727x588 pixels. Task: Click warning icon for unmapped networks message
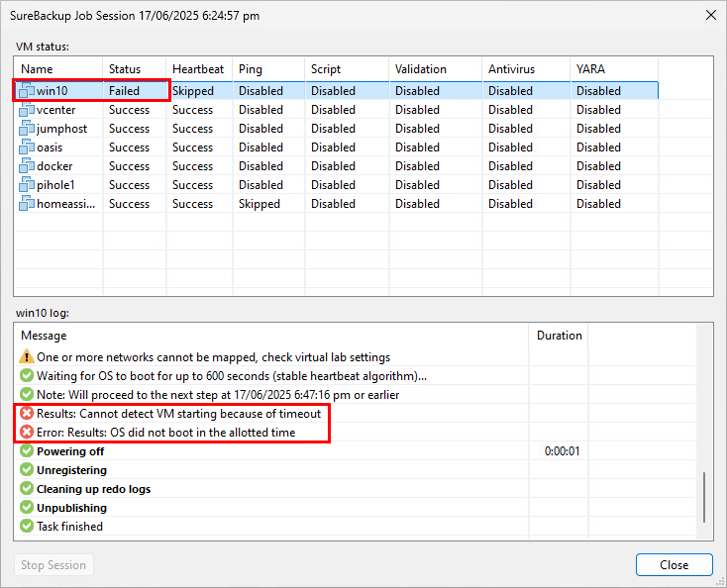click(27, 356)
